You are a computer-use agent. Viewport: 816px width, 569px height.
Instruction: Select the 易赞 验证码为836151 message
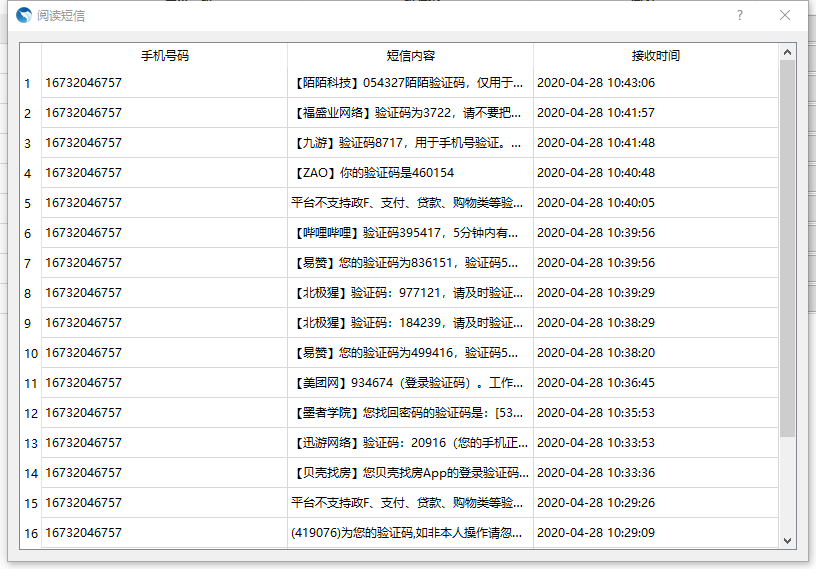point(410,263)
